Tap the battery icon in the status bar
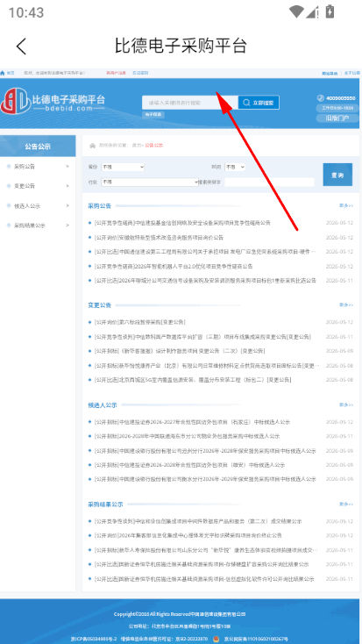The height and width of the screenshot is (644, 362). (x=330, y=11)
